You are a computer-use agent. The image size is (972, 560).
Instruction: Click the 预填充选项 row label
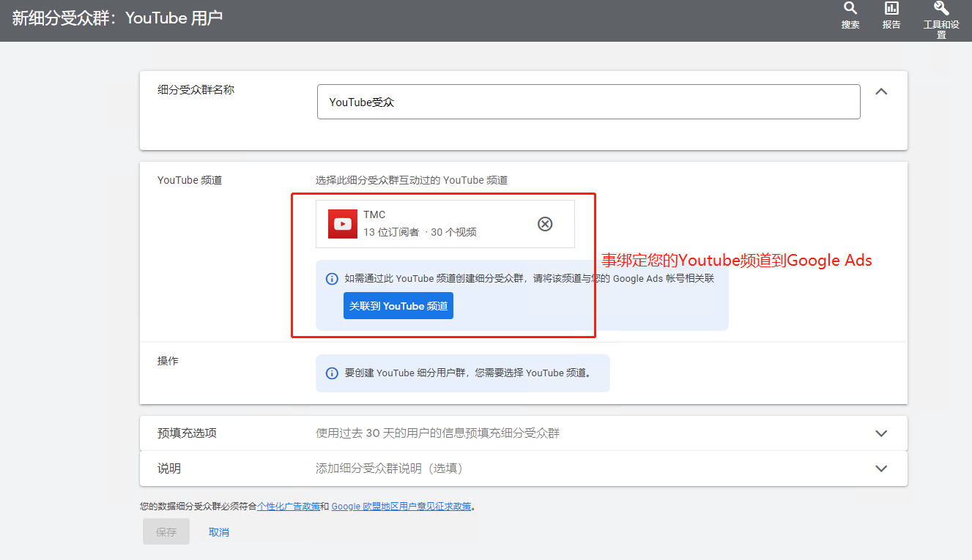187,433
